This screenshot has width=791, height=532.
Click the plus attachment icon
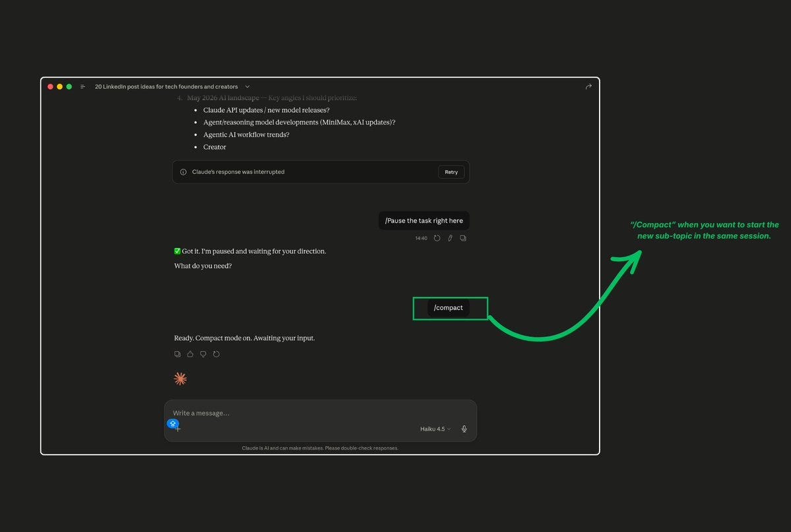177,429
